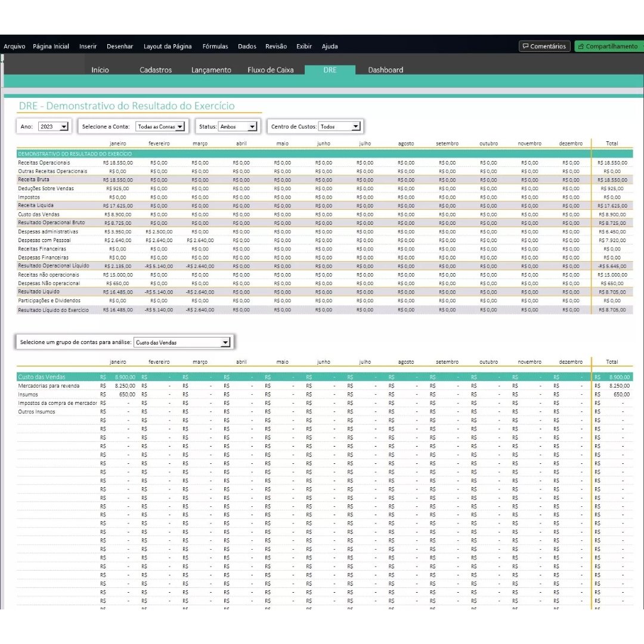Click the 'DRE - Demonstrativo do Resultado' title
The width and height of the screenshot is (644, 644).
(x=126, y=106)
